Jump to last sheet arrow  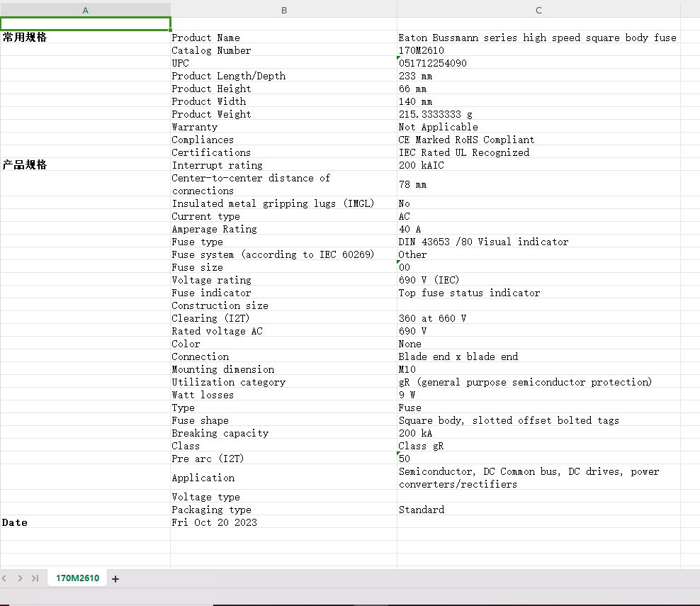point(35,578)
